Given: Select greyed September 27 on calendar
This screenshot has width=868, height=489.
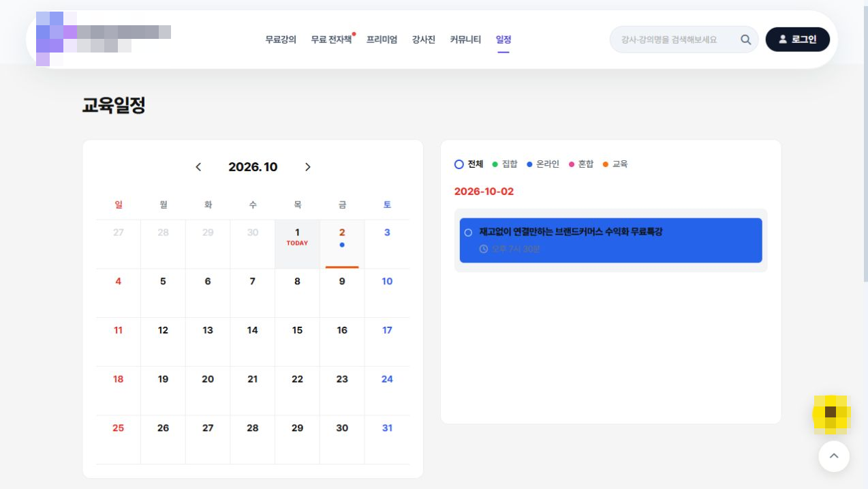Looking at the screenshot, I should point(118,244).
